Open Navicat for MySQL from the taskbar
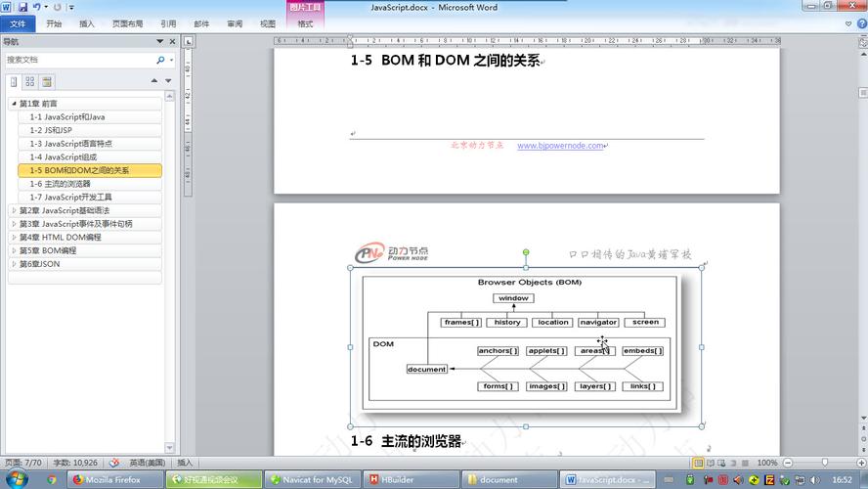 click(x=313, y=479)
